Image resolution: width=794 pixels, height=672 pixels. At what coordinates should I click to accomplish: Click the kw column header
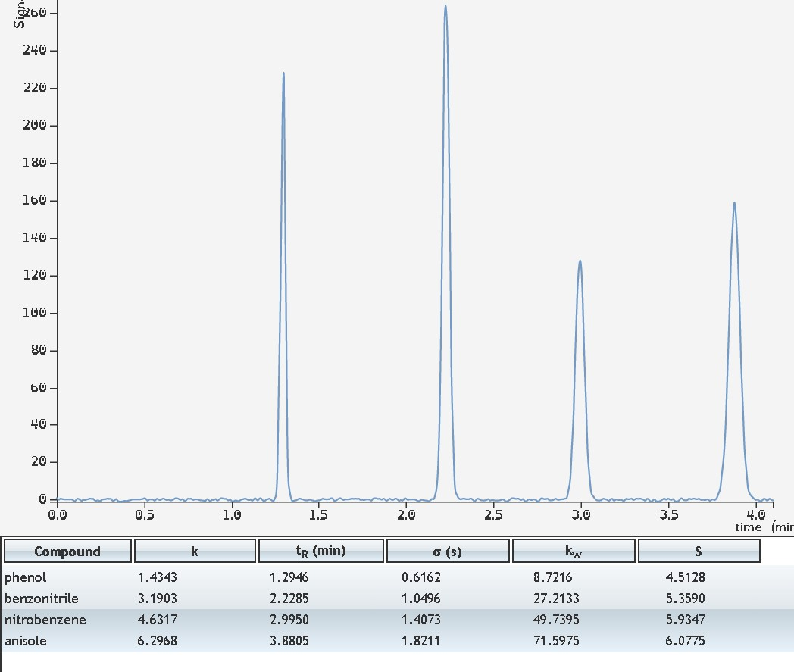pyautogui.click(x=573, y=551)
